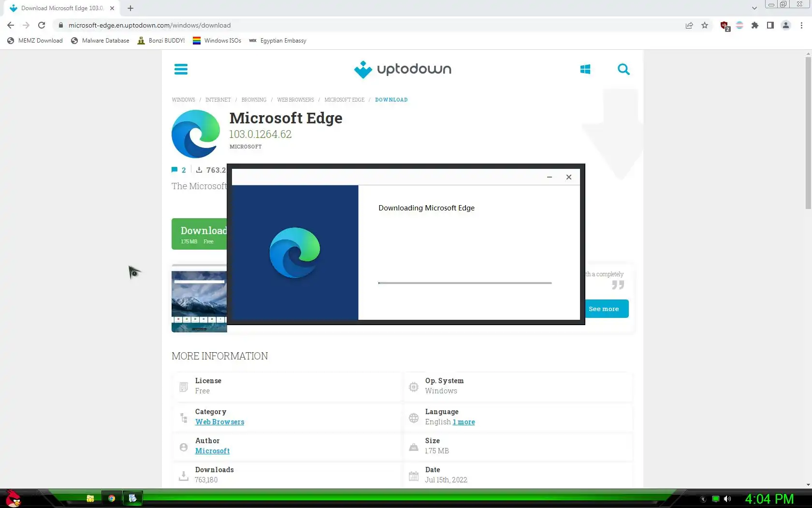812x508 pixels.
Task: Open the Web Browsers category link
Action: click(220, 422)
